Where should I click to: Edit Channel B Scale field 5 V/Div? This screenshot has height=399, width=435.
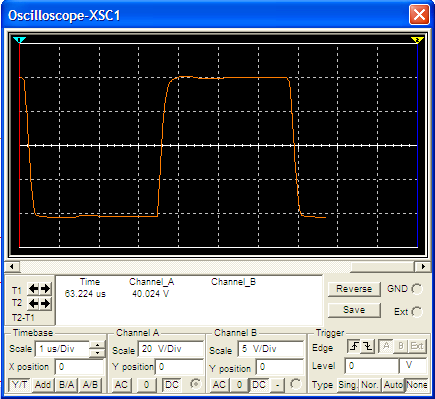(x=271, y=349)
